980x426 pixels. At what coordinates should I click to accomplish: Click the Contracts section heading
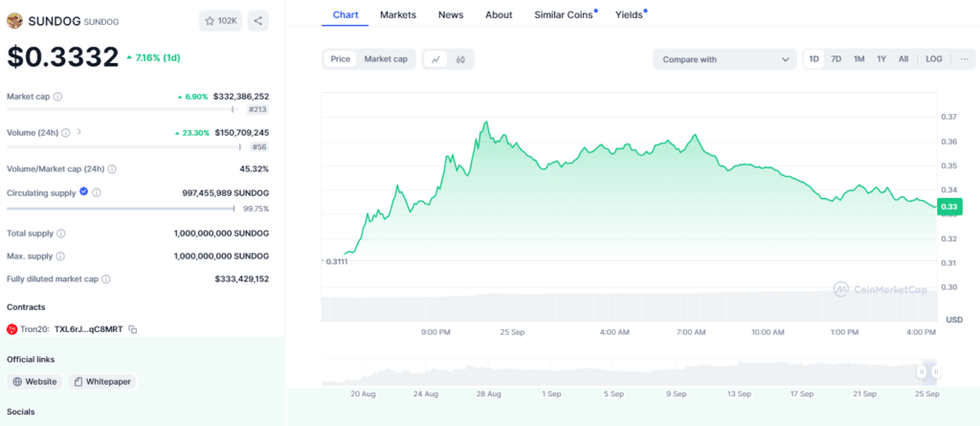pos(26,307)
